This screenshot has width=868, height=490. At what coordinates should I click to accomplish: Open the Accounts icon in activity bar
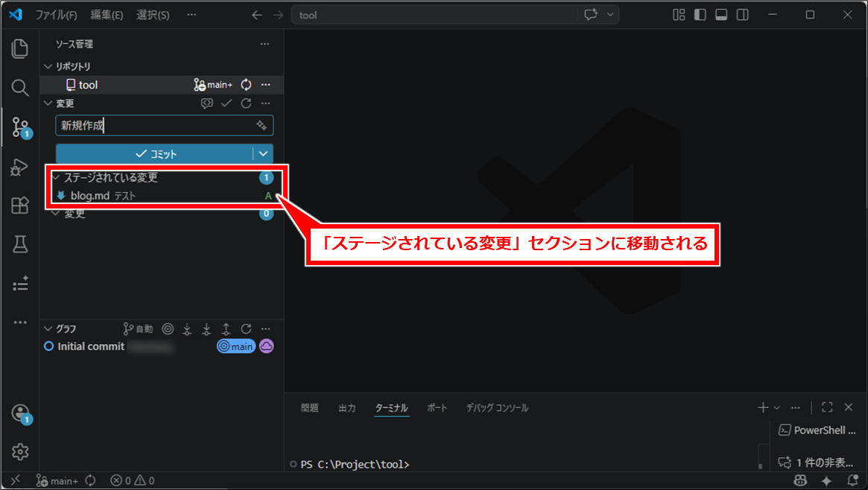coord(20,413)
